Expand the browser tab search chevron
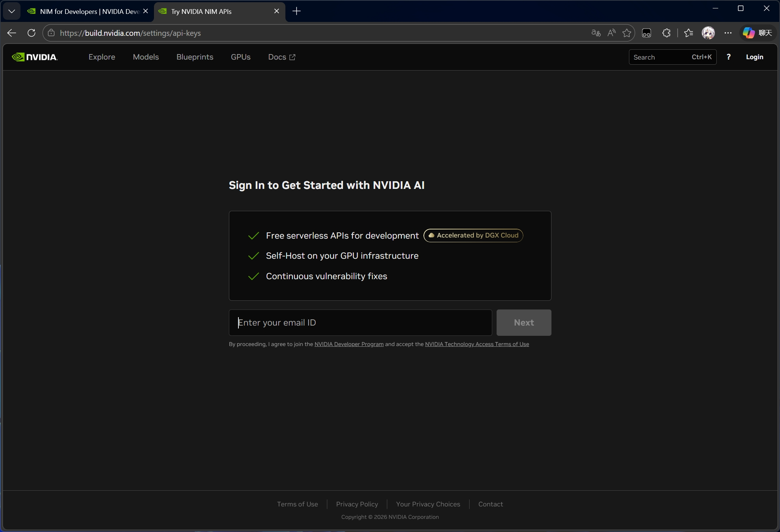Image resolution: width=780 pixels, height=532 pixels. [x=11, y=11]
